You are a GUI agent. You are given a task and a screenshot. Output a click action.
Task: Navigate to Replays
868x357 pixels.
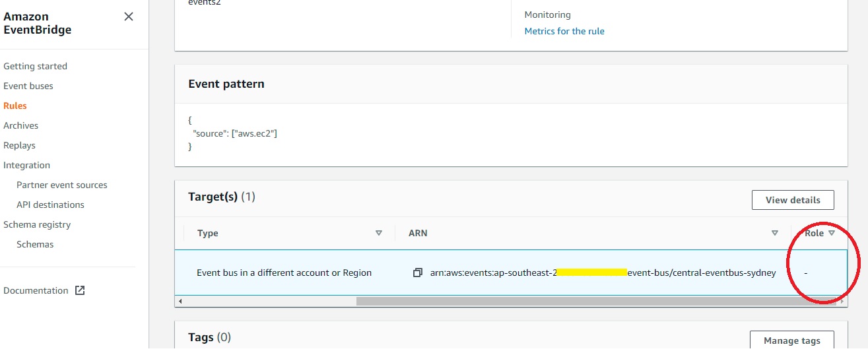click(20, 145)
